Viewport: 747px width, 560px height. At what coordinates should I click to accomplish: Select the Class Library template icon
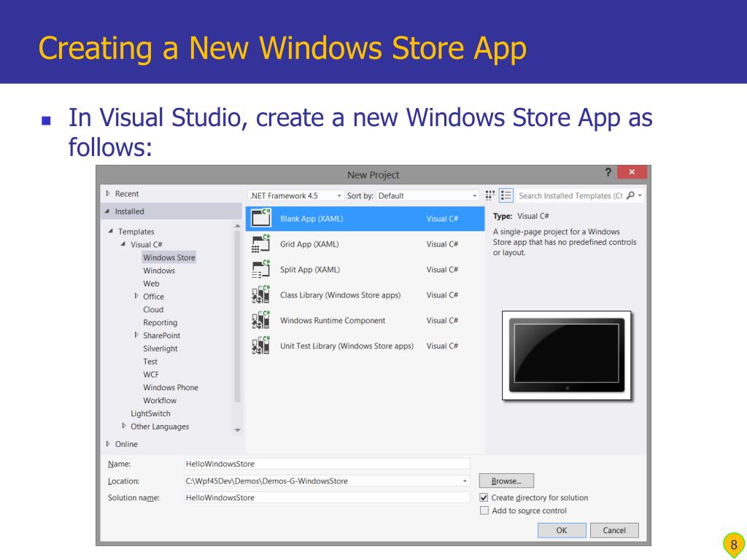(x=261, y=295)
